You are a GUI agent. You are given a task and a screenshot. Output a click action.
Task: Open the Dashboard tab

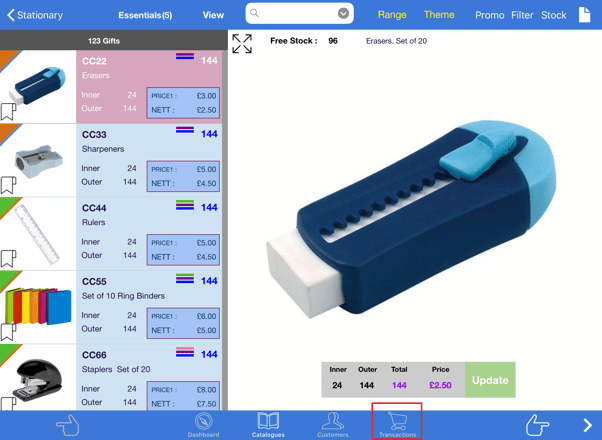click(x=203, y=424)
